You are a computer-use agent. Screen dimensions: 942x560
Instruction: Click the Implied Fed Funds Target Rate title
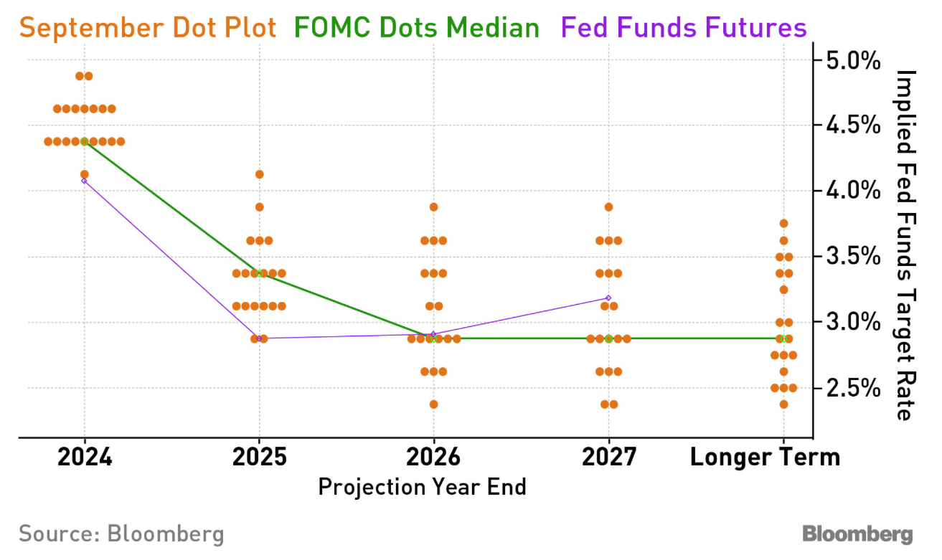pos(906,245)
